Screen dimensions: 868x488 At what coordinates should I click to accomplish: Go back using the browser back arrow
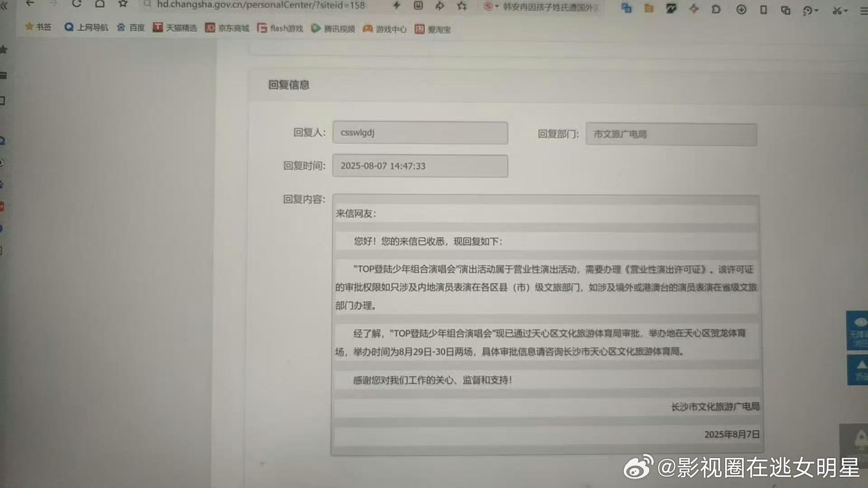pyautogui.click(x=30, y=4)
